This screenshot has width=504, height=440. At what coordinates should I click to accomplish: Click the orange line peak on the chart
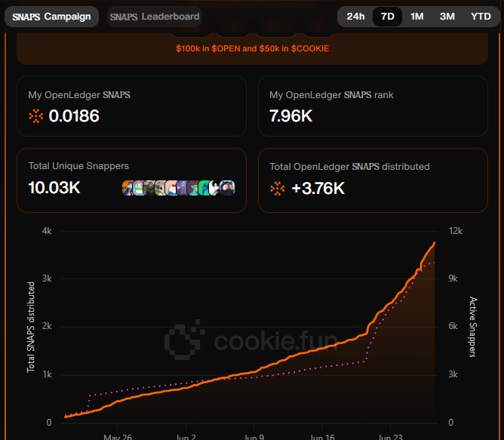(435, 243)
